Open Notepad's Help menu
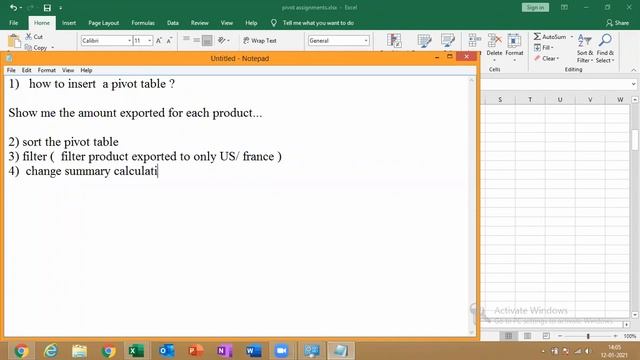Viewport: 640px width, 360px height. [86, 70]
